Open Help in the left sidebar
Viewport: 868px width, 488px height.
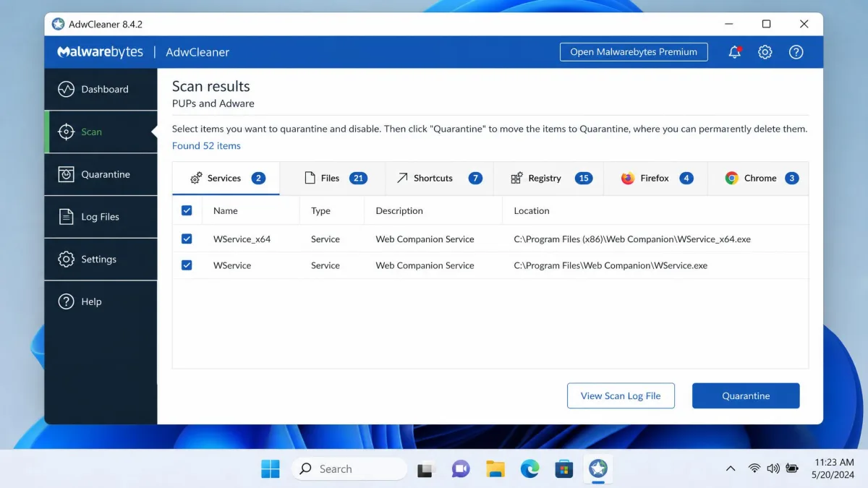[101, 302]
